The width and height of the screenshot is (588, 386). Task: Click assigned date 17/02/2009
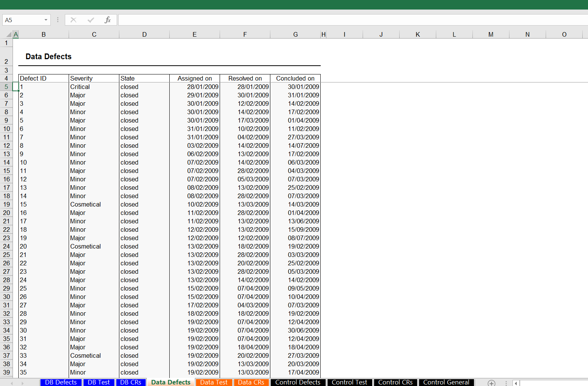coord(195,305)
